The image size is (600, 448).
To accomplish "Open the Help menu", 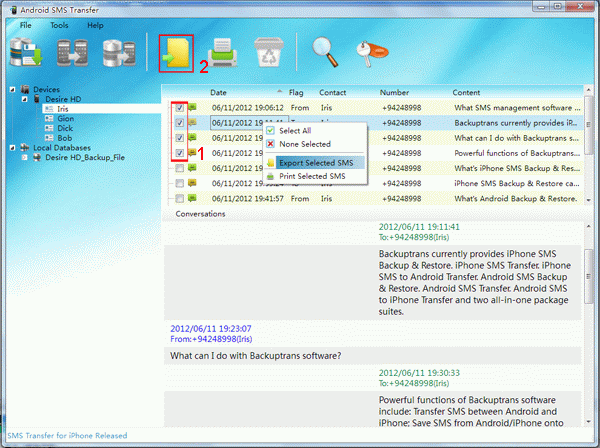I will pos(95,25).
